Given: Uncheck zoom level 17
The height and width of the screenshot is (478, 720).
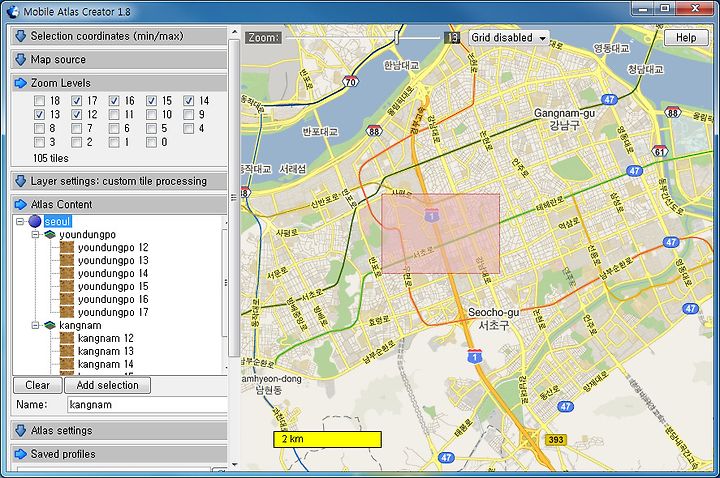Looking at the screenshot, I should [x=77, y=101].
